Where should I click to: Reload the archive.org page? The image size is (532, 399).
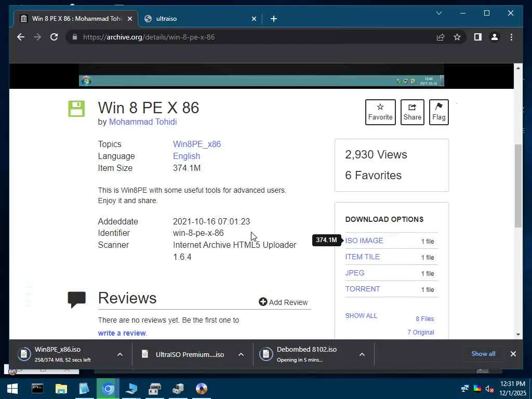tap(54, 37)
